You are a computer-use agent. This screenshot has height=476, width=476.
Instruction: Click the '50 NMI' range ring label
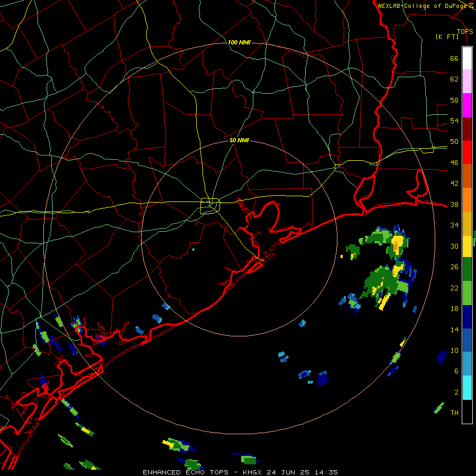[239, 140]
